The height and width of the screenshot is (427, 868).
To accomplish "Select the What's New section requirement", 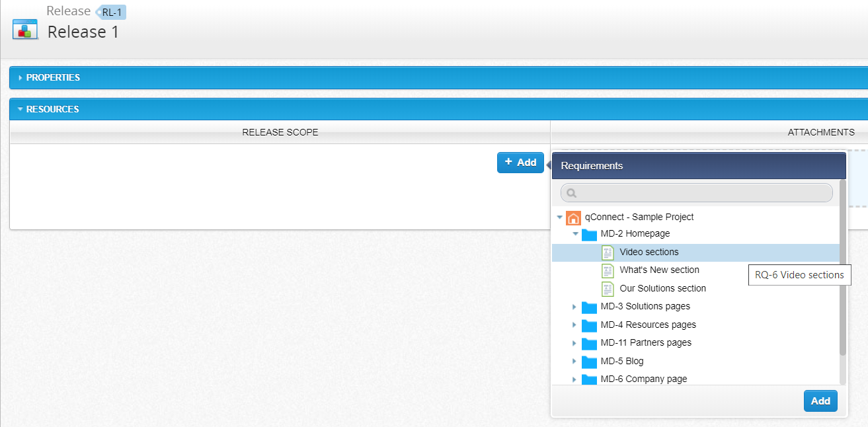I will (x=659, y=270).
